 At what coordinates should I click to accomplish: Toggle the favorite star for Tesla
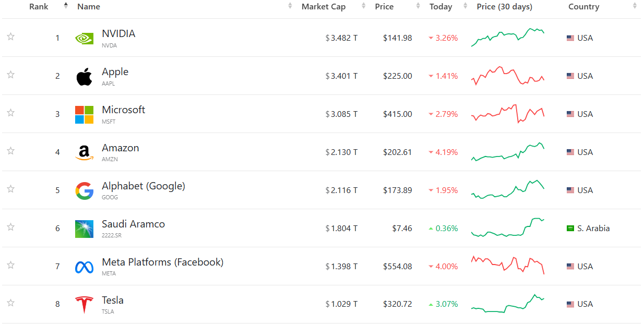coord(10,303)
